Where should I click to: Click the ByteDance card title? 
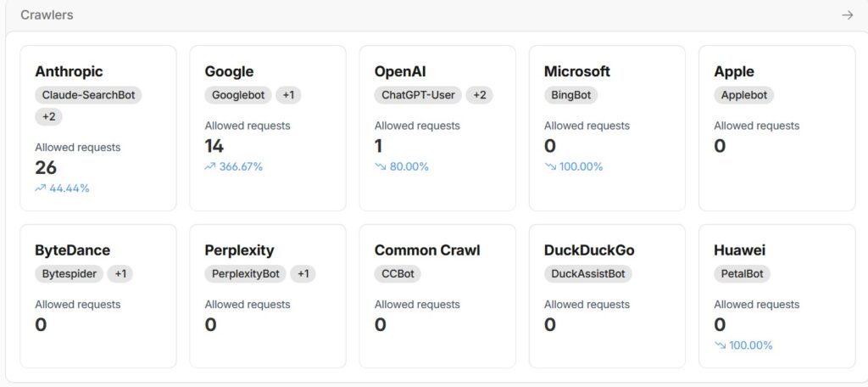click(73, 250)
